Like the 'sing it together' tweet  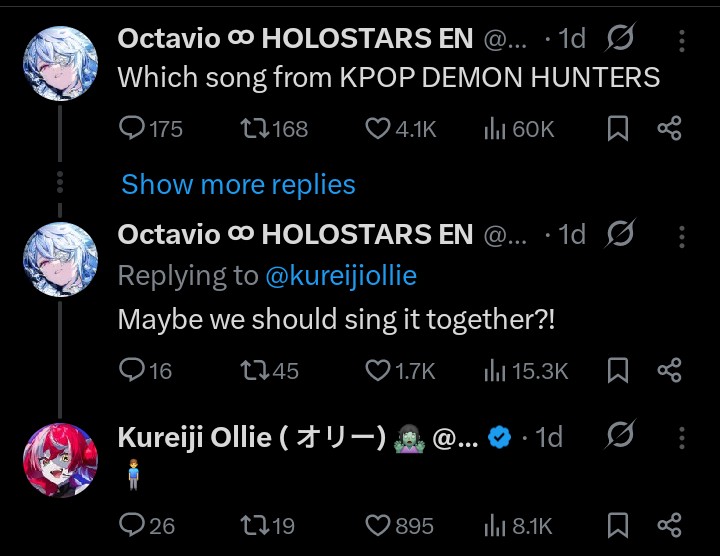(376, 371)
